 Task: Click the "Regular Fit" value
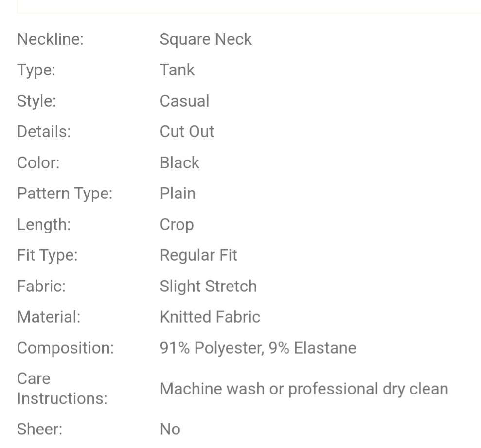[198, 255]
